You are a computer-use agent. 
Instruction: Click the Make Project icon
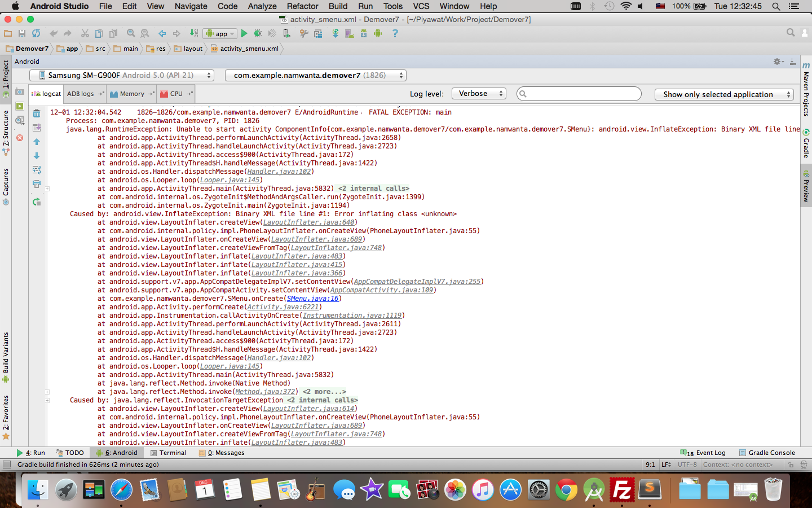click(194, 33)
